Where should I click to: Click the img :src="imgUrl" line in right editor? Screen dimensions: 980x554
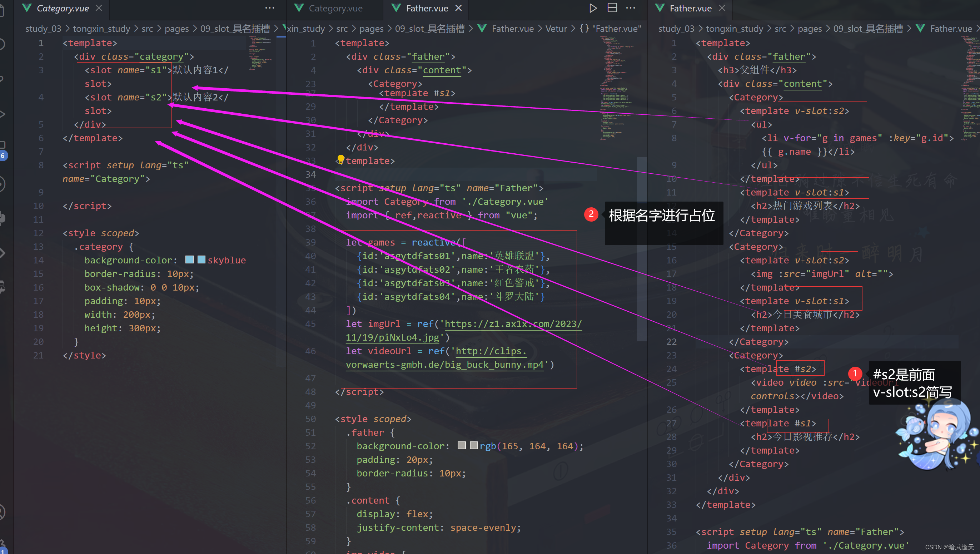pyautogui.click(x=822, y=273)
